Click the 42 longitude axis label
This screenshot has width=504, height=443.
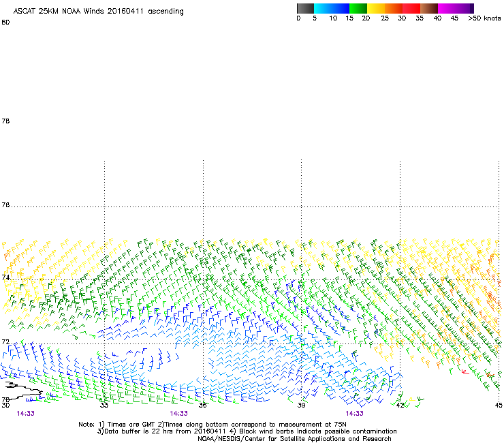tap(400, 406)
